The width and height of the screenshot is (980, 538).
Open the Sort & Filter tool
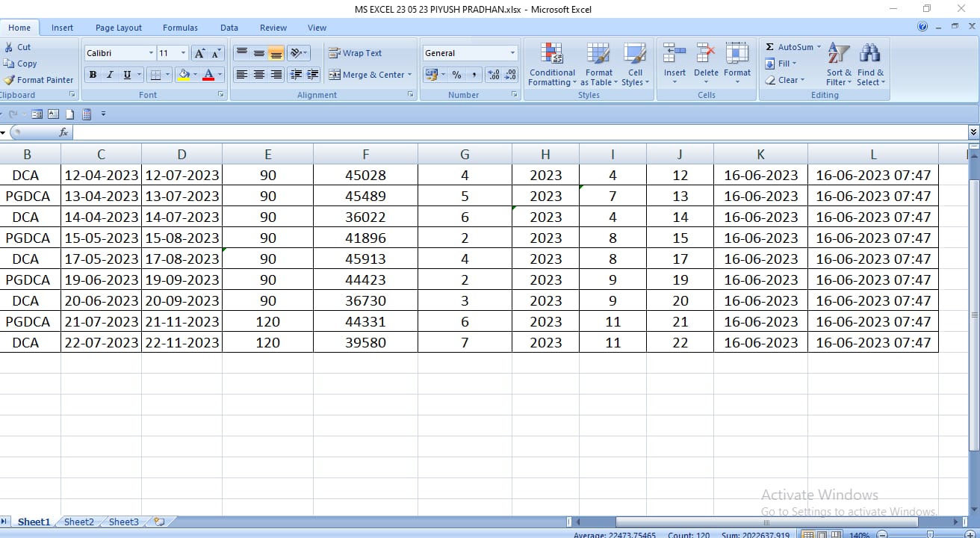coord(839,55)
